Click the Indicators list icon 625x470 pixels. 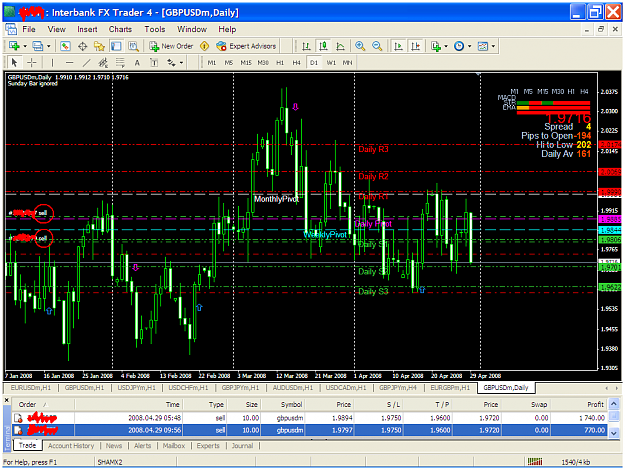click(x=436, y=46)
